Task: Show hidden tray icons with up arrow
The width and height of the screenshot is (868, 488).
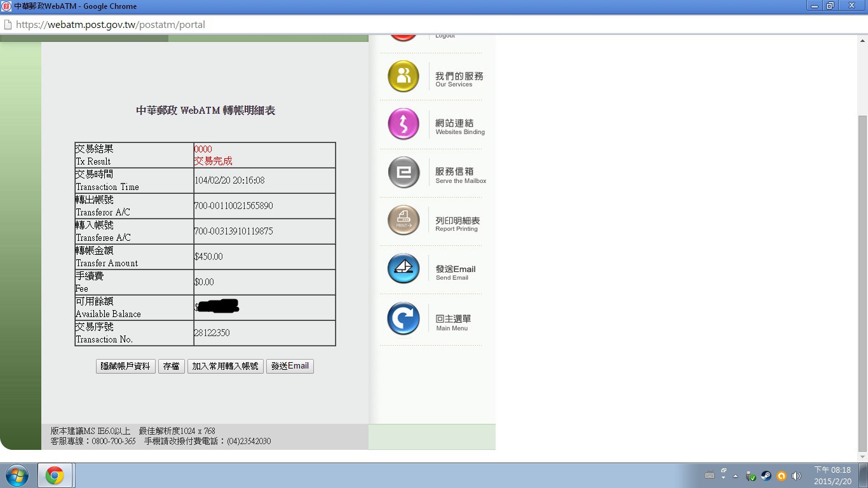Action: [736, 476]
